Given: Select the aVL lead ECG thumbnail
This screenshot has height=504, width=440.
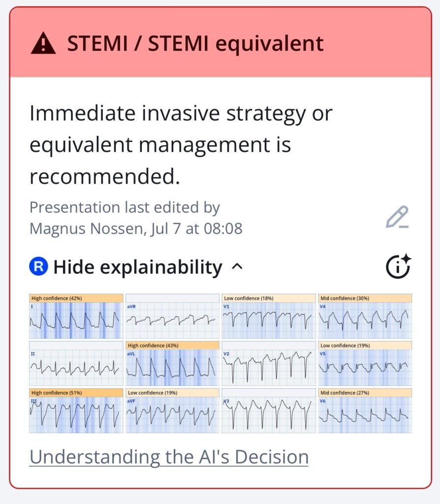Looking at the screenshot, I should pyautogui.click(x=172, y=363).
